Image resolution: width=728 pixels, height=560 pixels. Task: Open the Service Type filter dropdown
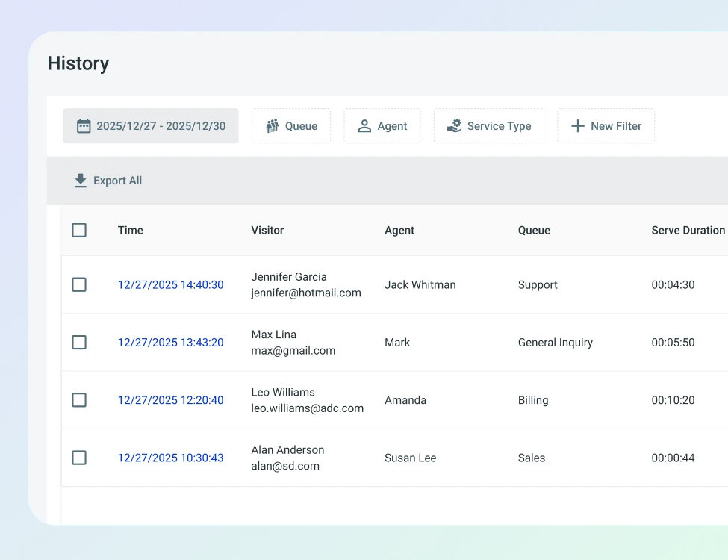pyautogui.click(x=489, y=125)
